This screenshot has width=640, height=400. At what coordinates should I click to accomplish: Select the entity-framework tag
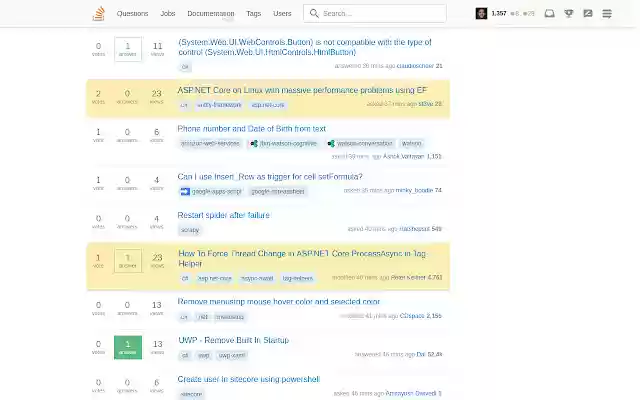(x=219, y=105)
